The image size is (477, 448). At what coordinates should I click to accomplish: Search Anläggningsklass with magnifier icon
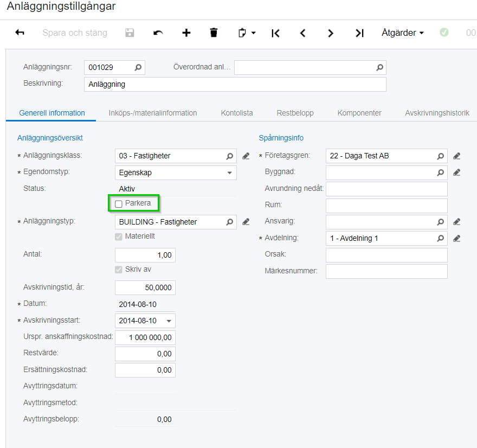tap(230, 156)
